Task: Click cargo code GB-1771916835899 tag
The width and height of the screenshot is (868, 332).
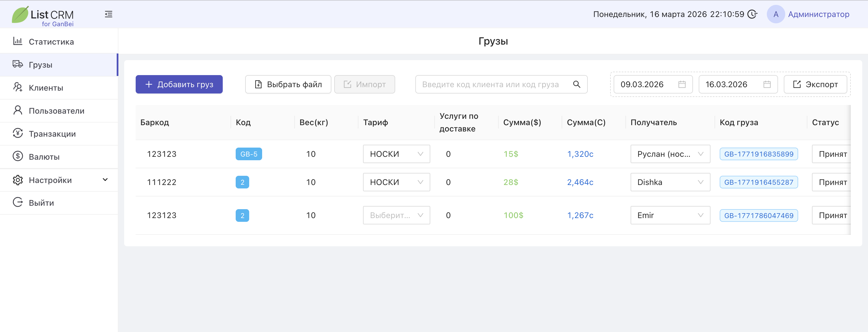Action: click(x=758, y=154)
